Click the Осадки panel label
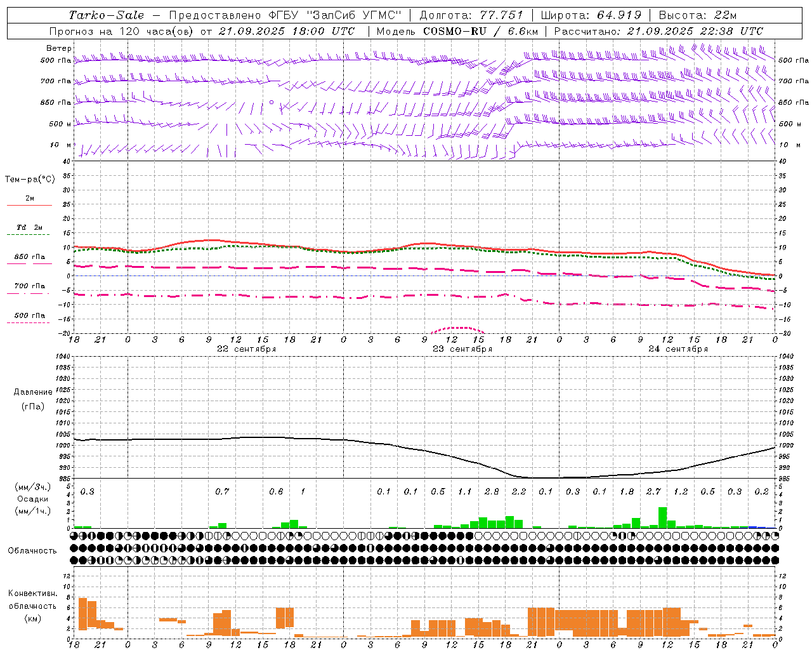Viewport: 812px width, 650px height. pyautogui.click(x=32, y=499)
